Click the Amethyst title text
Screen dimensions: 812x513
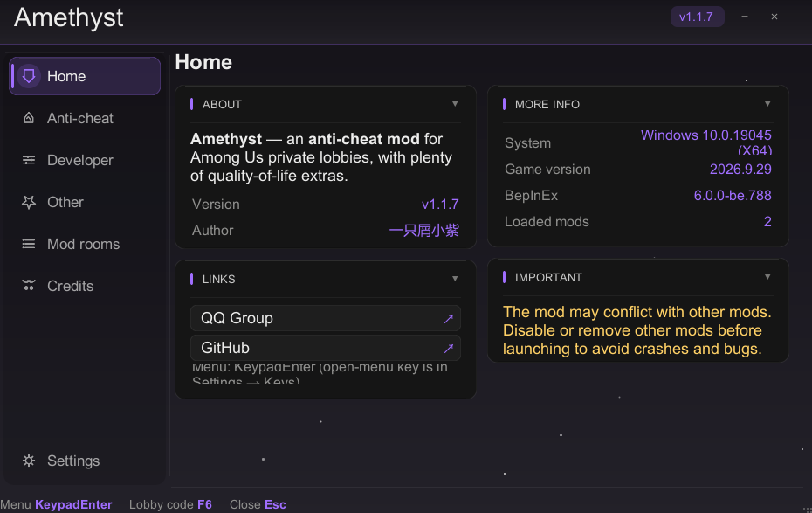pos(68,17)
